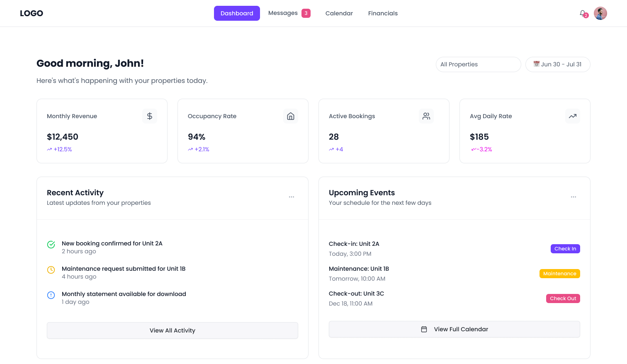Click the Occupancy Rate house icon

click(x=291, y=116)
